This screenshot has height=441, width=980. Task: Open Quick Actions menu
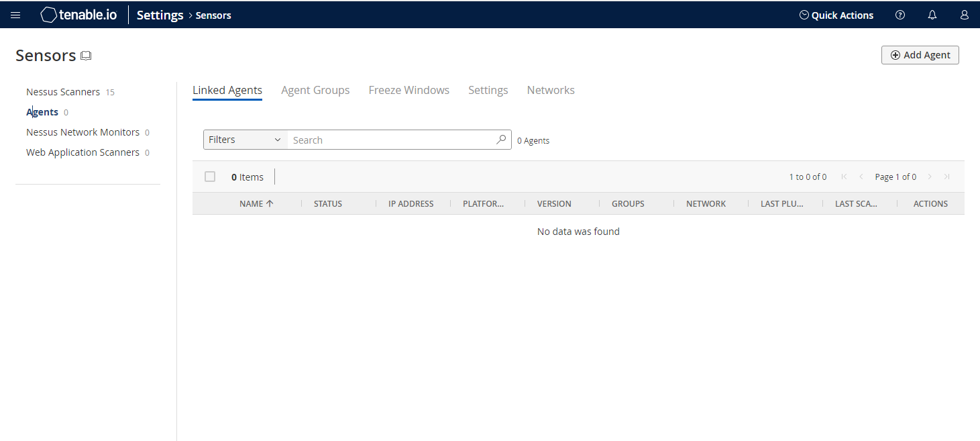836,15
